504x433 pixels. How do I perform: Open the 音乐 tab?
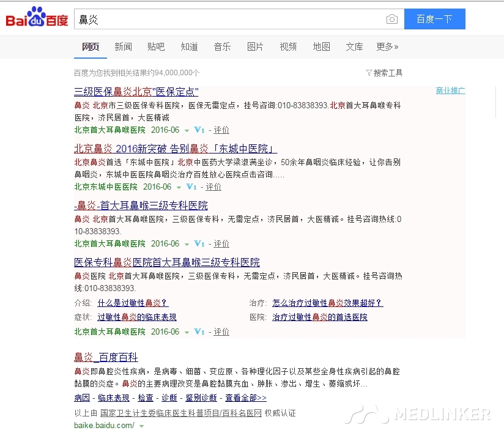223,47
